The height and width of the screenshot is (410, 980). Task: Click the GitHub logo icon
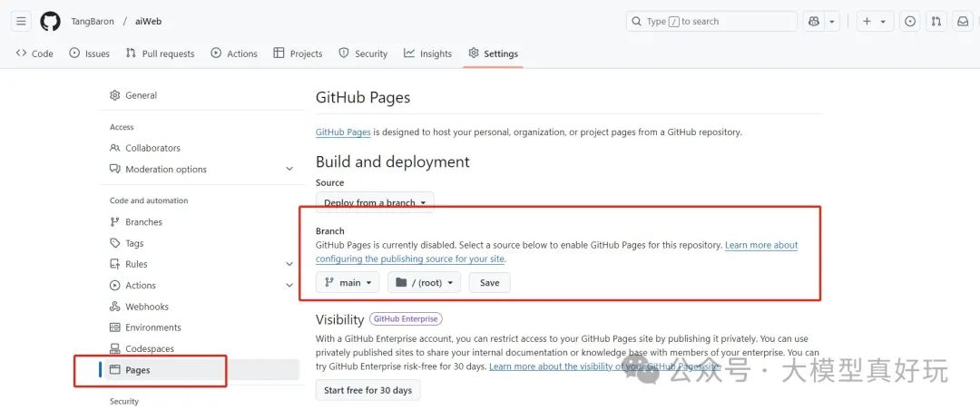[x=51, y=21]
